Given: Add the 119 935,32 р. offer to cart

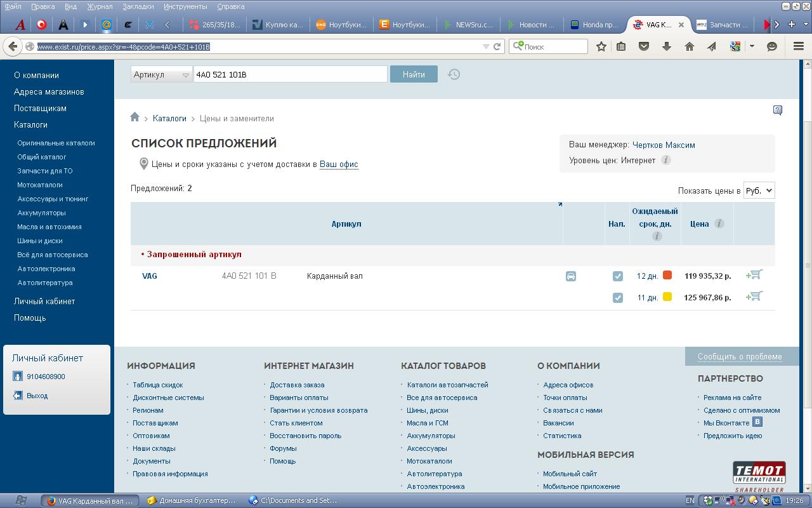Looking at the screenshot, I should pos(754,275).
